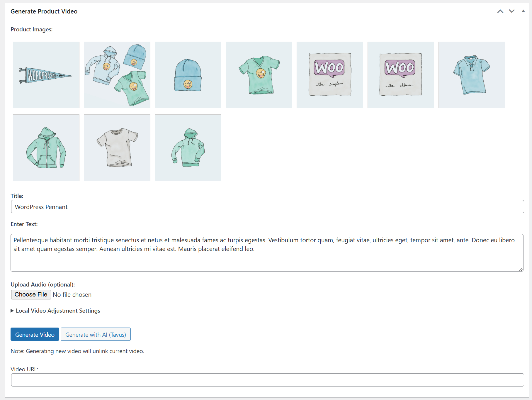Select the WordPress Pennant product image
This screenshot has width=532, height=400.
[x=46, y=75]
